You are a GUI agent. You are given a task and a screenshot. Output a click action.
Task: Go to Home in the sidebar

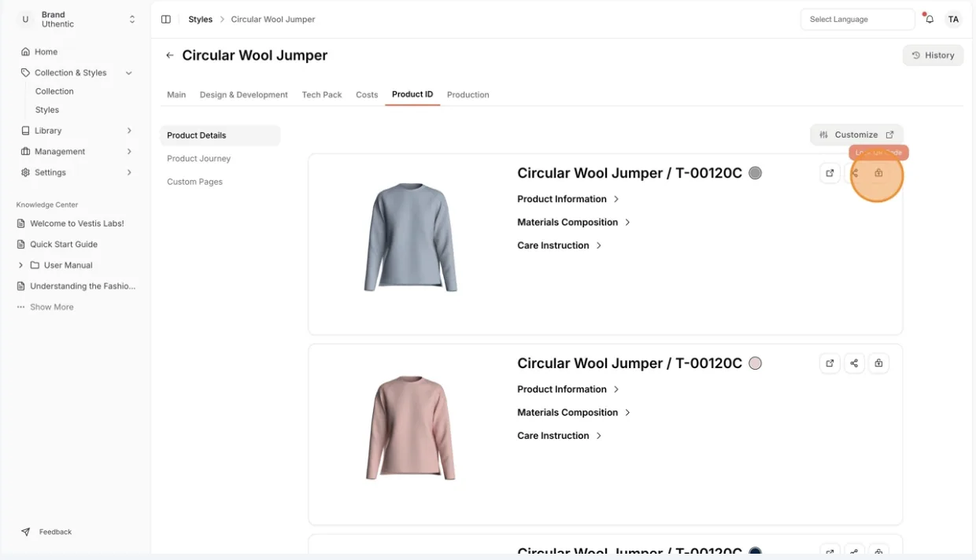(46, 52)
